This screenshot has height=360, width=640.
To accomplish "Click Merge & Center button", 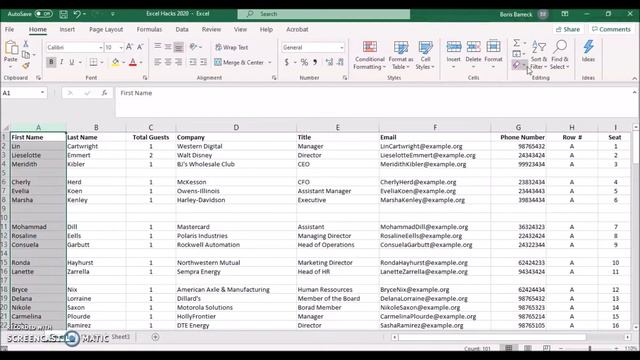I will 239,62.
